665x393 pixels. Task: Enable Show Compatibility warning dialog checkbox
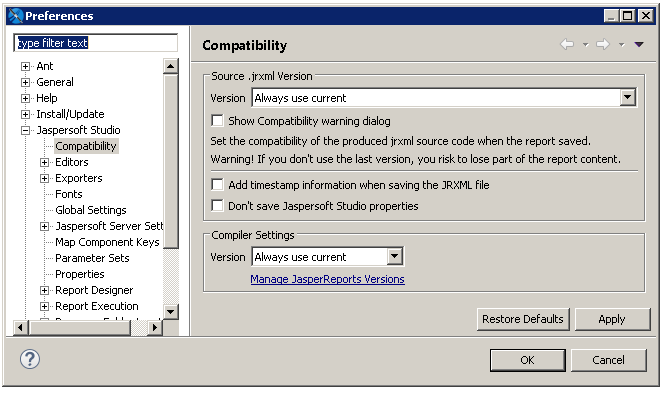[x=217, y=120]
